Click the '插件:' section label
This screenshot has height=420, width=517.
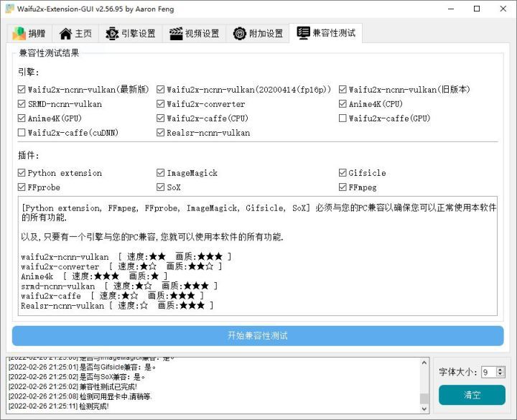(28, 155)
